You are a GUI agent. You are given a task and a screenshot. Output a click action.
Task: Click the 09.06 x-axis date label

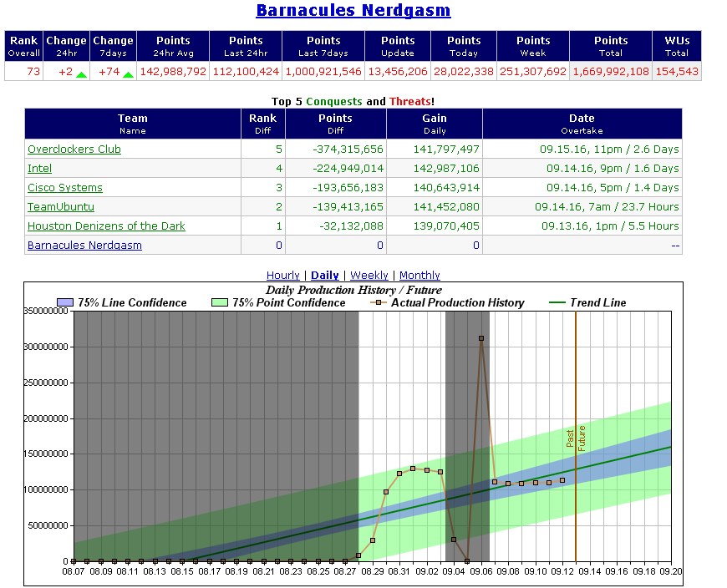(x=480, y=571)
